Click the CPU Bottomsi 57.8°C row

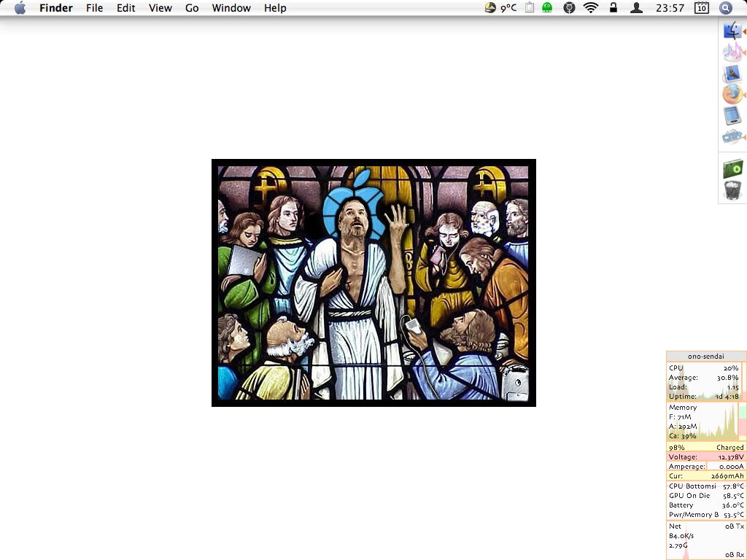[x=706, y=486]
